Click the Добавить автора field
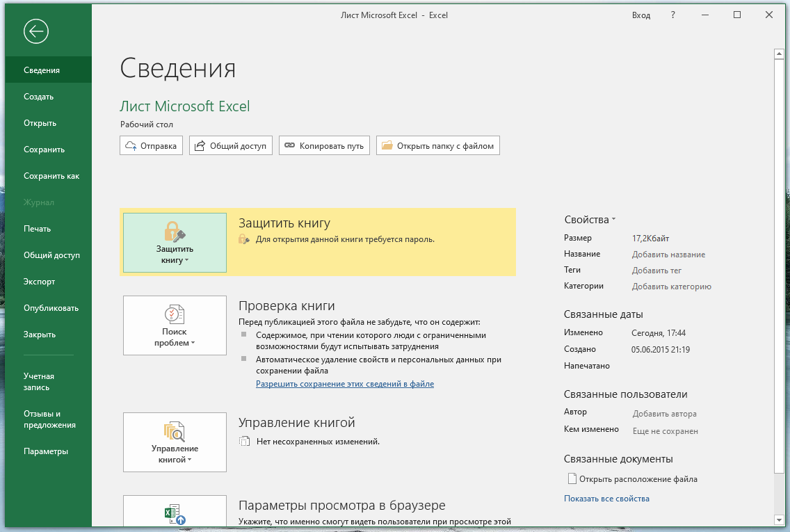This screenshot has height=532, width=790. point(665,414)
